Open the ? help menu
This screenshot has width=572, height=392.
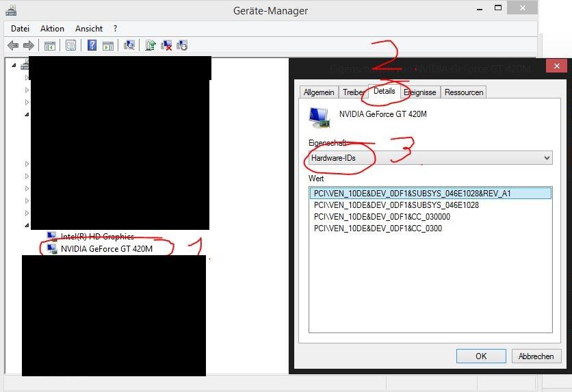pos(115,29)
